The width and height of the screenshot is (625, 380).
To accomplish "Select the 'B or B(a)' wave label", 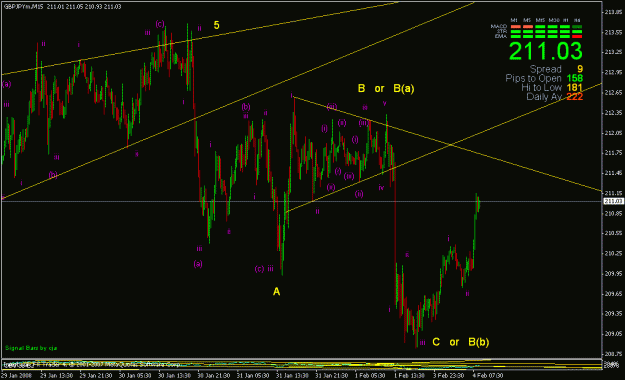I will point(386,89).
